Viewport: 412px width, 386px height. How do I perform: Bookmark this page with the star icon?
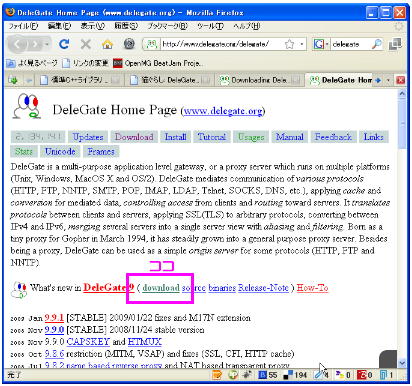290,44
